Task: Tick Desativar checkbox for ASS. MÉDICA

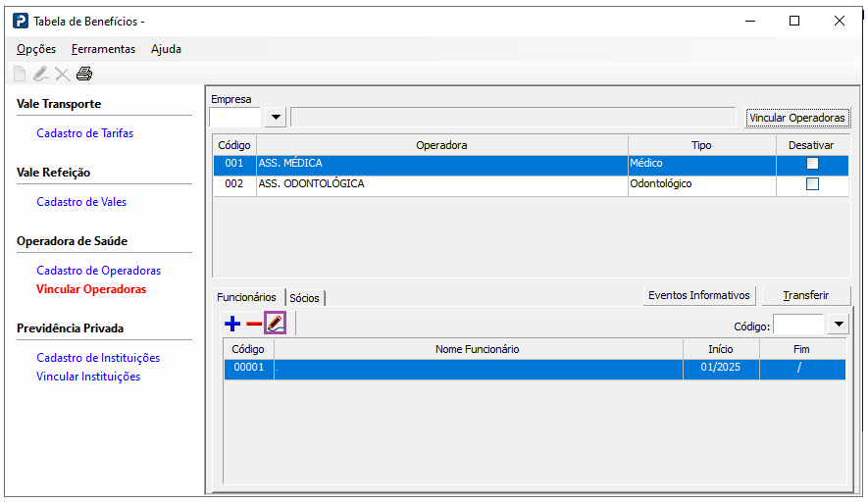Action: point(812,163)
